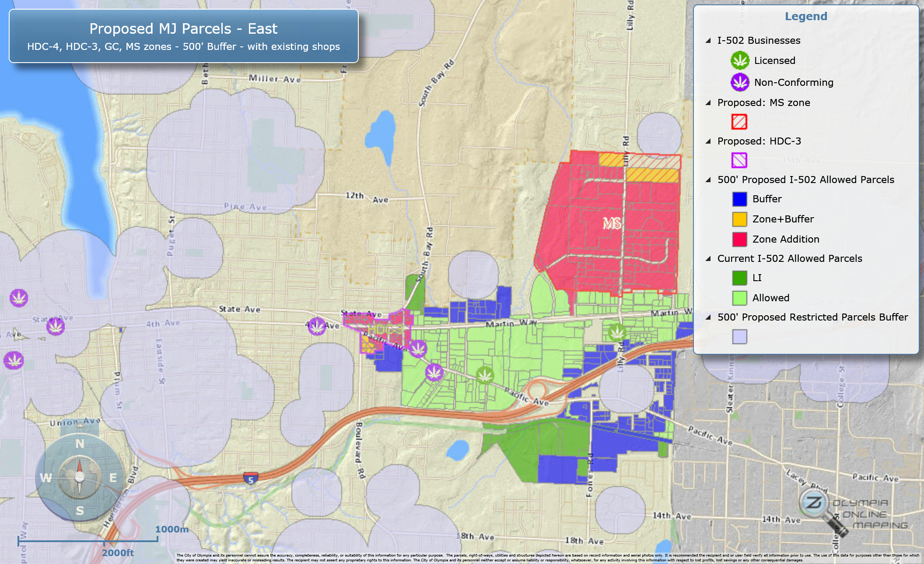Screen dimensions: 924x564
Task: Click the red hatched MS zone symbol
Action: pyautogui.click(x=739, y=121)
